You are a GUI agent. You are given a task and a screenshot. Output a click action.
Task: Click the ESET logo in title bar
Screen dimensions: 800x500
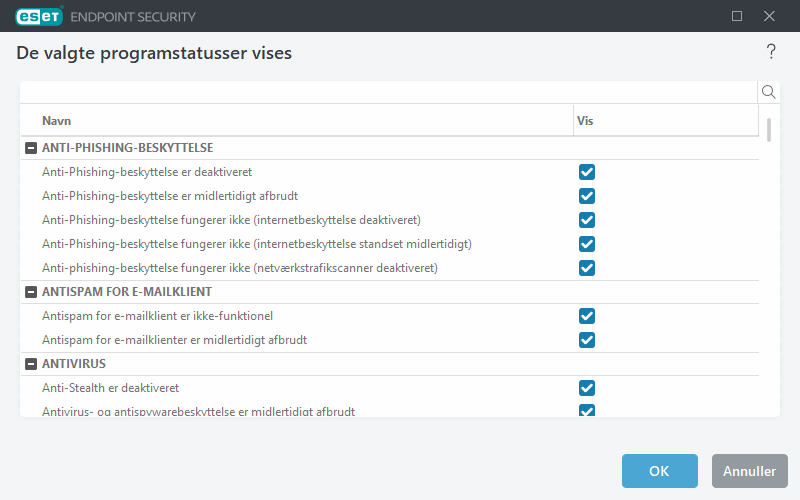[x=39, y=16]
